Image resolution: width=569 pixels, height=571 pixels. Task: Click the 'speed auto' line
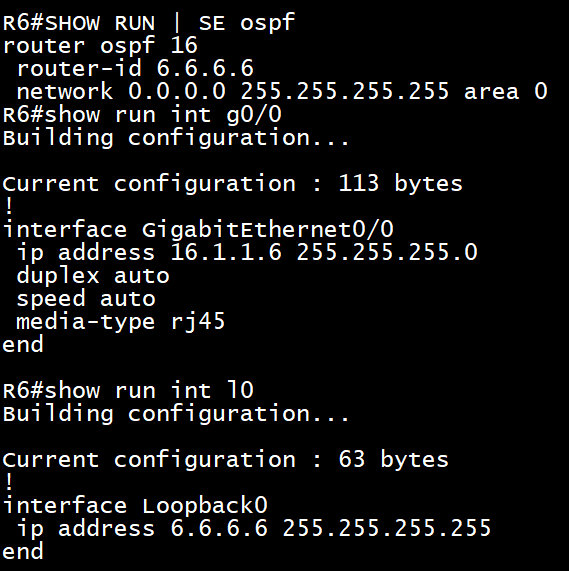click(x=86, y=299)
